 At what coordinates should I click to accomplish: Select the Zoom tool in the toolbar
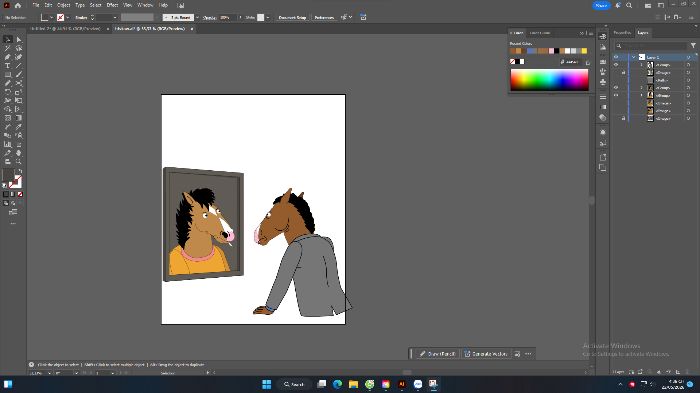point(19,162)
